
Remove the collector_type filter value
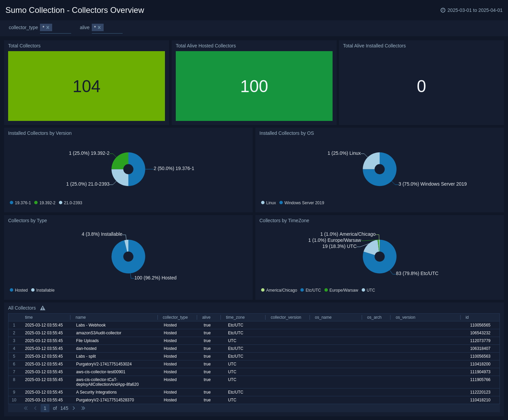(48, 27)
